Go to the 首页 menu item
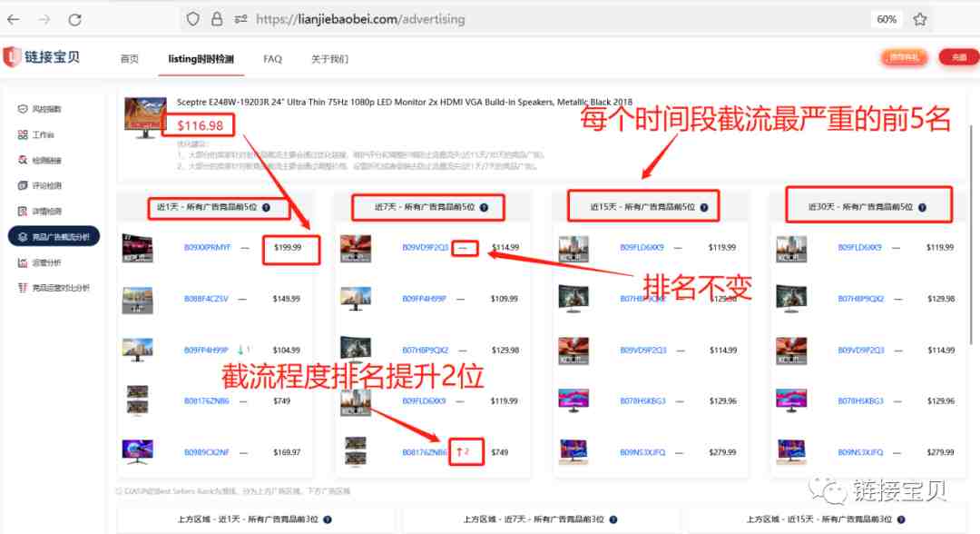 coord(130,59)
